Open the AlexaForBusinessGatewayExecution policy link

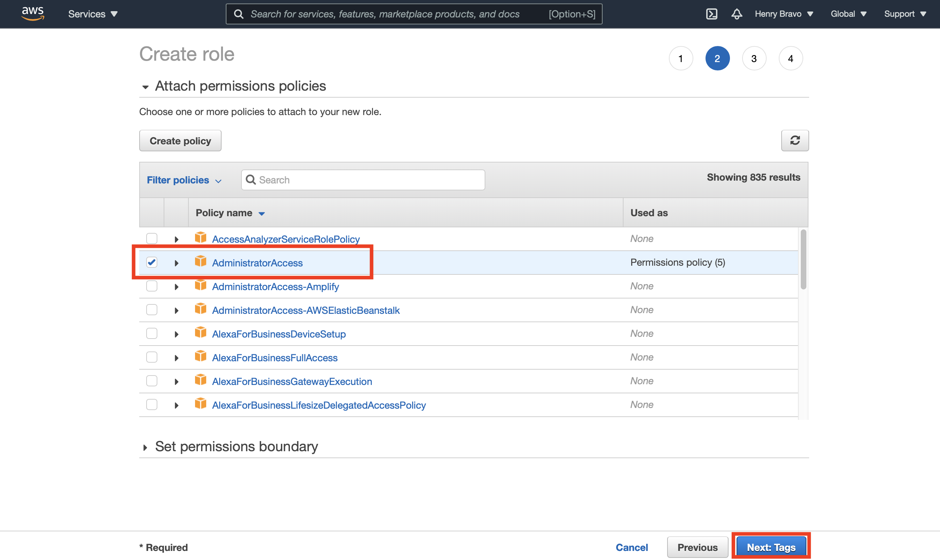(292, 381)
